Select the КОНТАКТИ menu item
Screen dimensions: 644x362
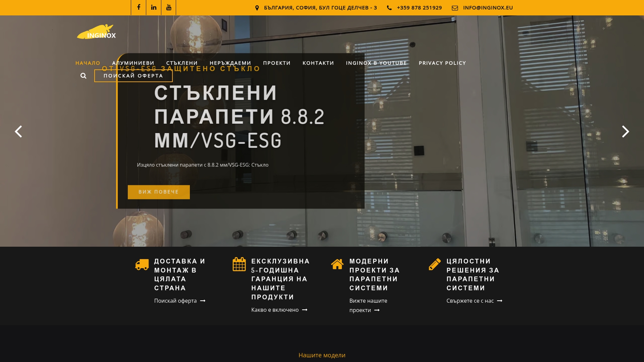coord(318,63)
